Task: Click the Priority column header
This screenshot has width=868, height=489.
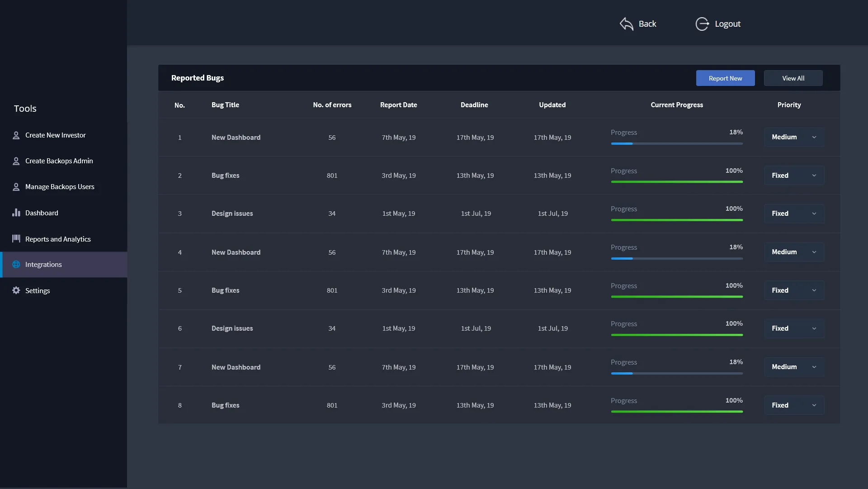Action: pyautogui.click(x=789, y=105)
